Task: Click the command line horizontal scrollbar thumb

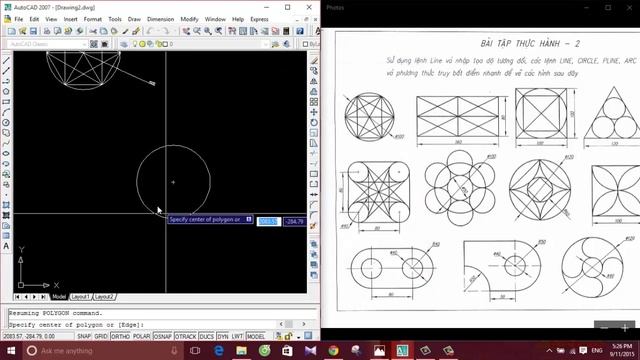Action: coord(289,324)
